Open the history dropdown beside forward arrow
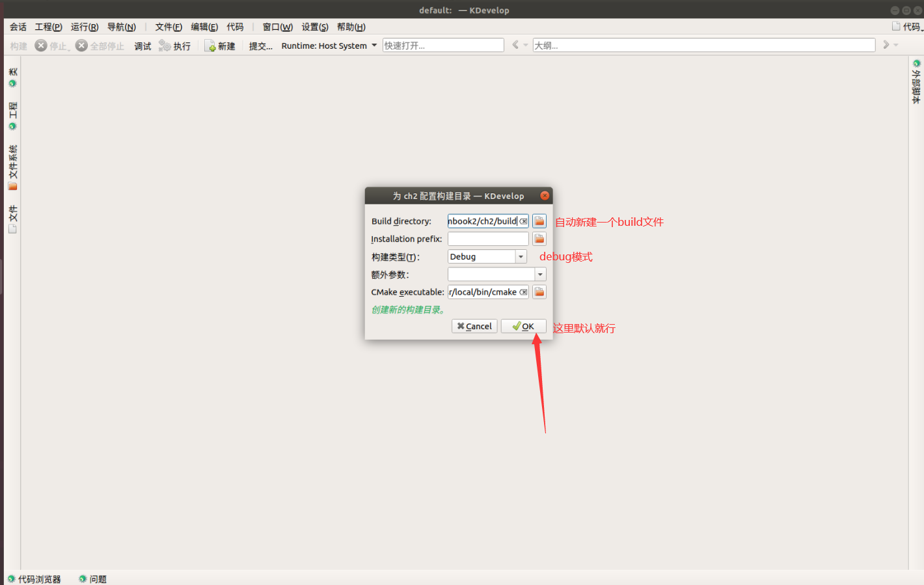Image resolution: width=924 pixels, height=585 pixels. point(896,45)
